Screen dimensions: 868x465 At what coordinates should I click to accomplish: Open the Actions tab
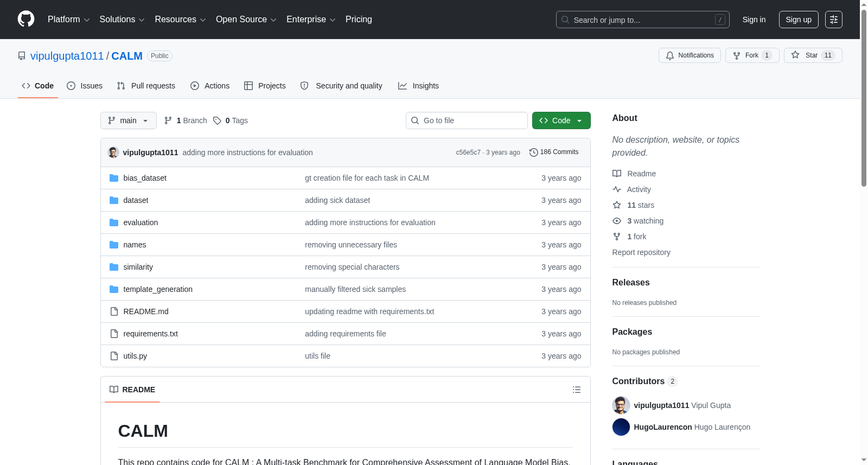pyautogui.click(x=210, y=86)
